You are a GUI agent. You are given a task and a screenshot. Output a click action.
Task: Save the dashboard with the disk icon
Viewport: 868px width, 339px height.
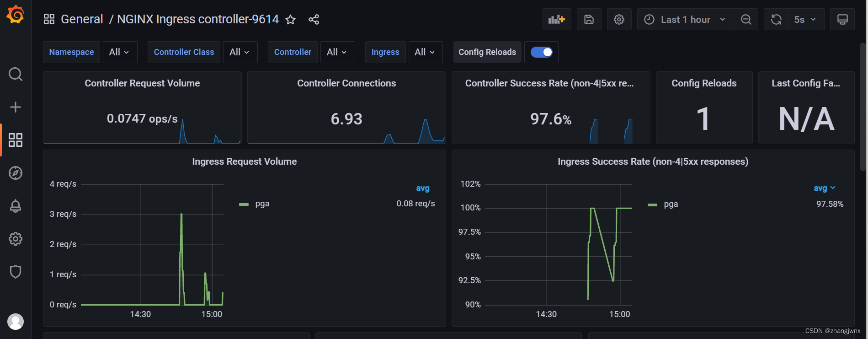coord(589,19)
